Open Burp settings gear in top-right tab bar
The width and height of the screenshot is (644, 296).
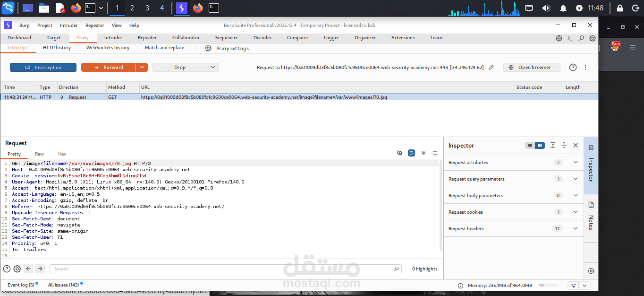click(x=592, y=38)
